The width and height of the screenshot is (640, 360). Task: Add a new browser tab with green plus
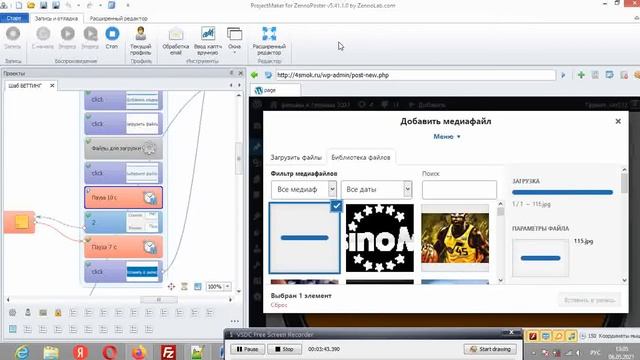pyautogui.click(x=581, y=75)
